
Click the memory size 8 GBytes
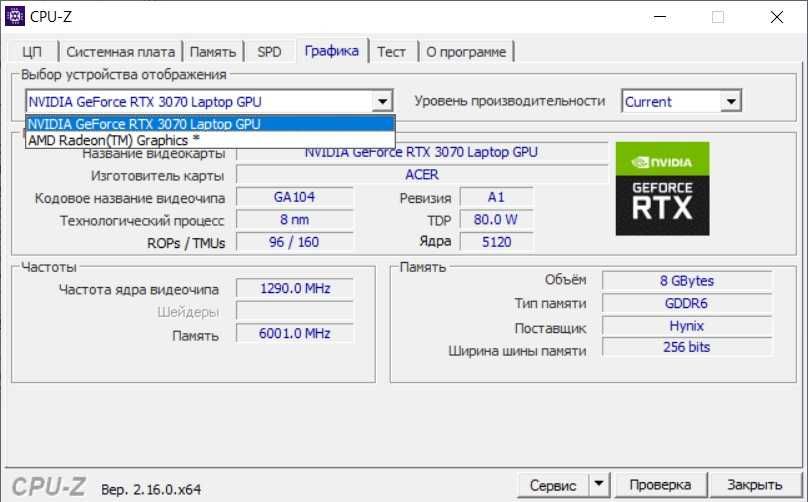pos(687,281)
